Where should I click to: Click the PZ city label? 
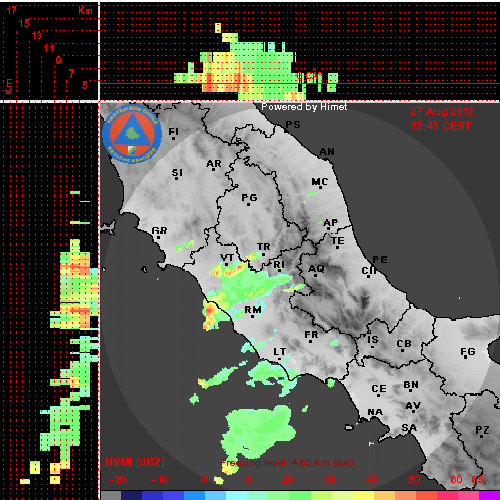(x=482, y=430)
